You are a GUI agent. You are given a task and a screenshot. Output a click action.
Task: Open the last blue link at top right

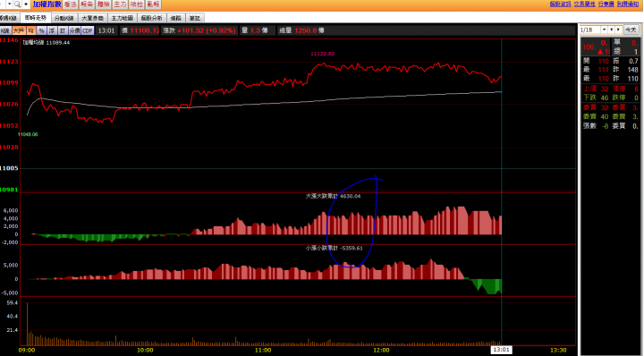pyautogui.click(x=628, y=4)
